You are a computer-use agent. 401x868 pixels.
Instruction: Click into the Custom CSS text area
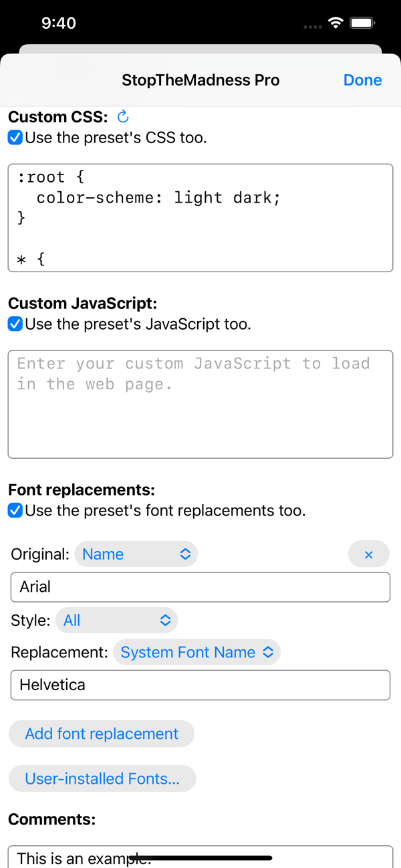(200, 218)
